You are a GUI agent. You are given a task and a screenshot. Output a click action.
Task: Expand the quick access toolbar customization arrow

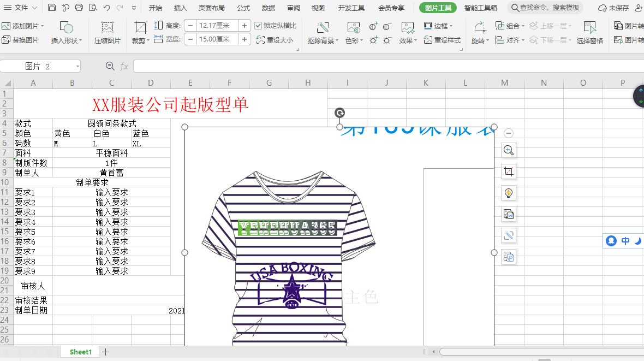[134, 8]
